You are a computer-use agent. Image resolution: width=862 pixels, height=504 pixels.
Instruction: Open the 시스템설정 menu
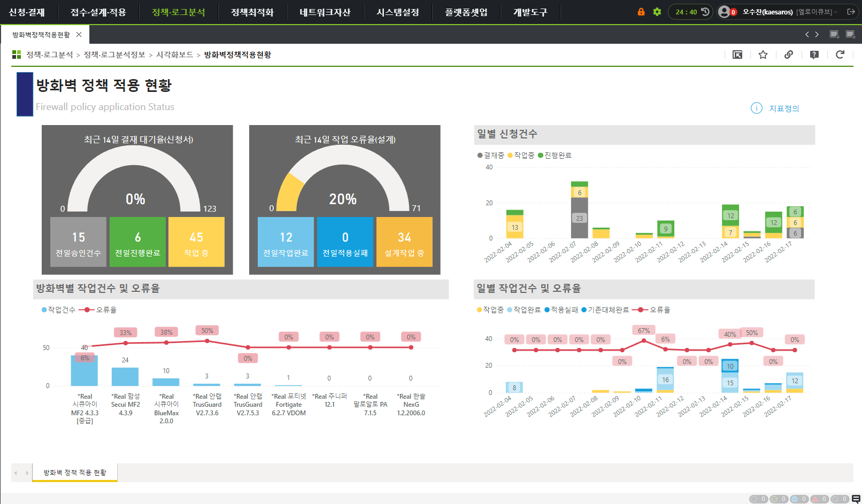pos(397,12)
